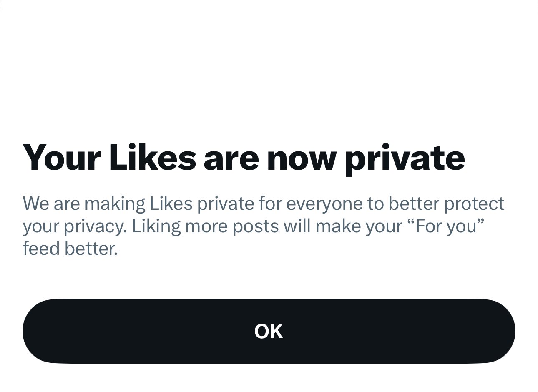Click the "feed better." text line

(70, 249)
